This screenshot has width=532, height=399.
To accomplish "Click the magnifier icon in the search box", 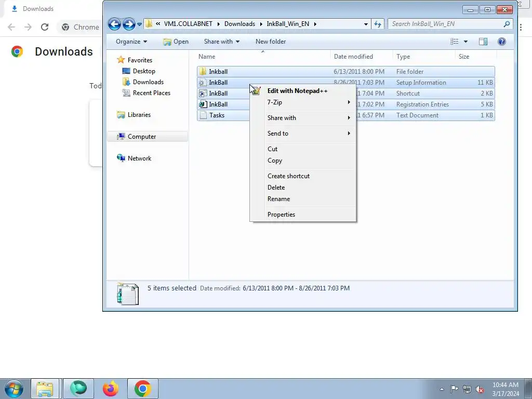I will tap(507, 24).
